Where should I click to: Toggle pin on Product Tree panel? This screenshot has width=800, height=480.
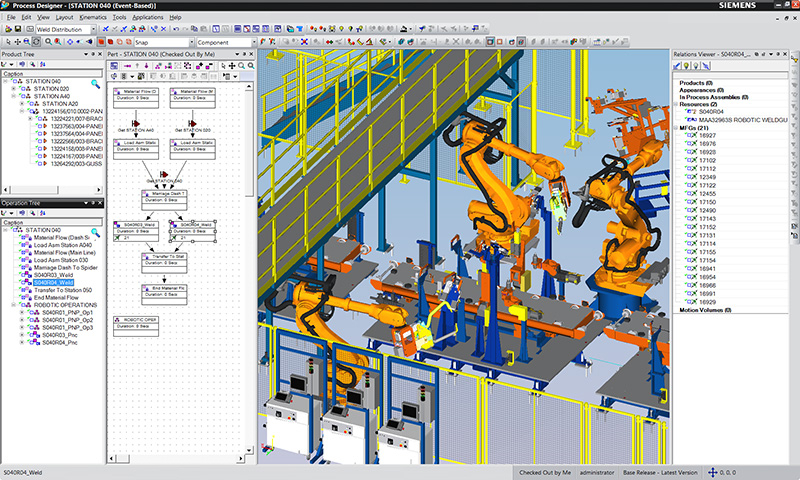coord(93,54)
